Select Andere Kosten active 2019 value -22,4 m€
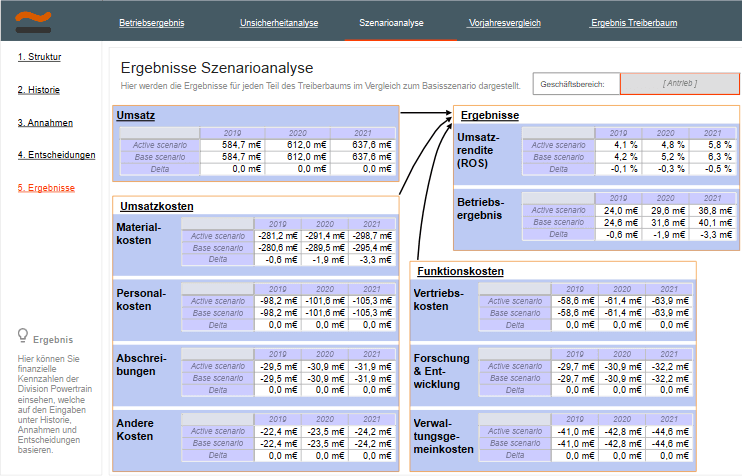Screen dimensions: 742x476 tap(278, 431)
